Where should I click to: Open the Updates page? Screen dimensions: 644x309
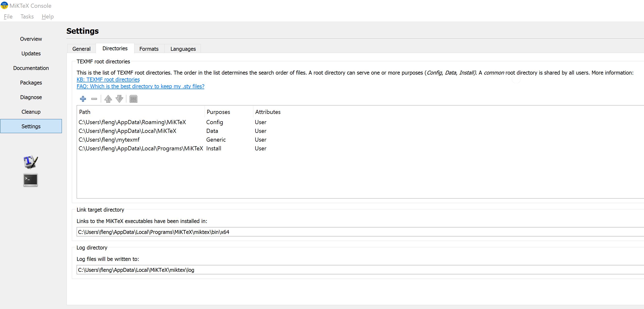(31, 53)
